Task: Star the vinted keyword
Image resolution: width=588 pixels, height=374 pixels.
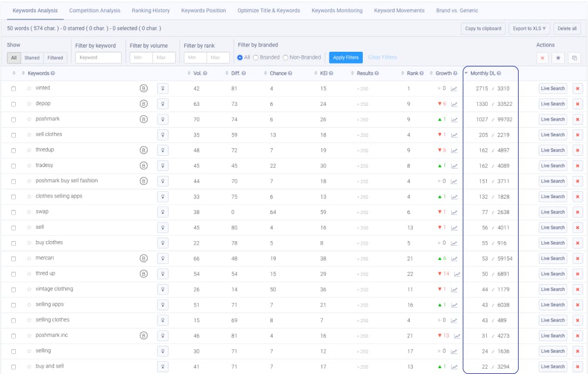Action: 29,89
